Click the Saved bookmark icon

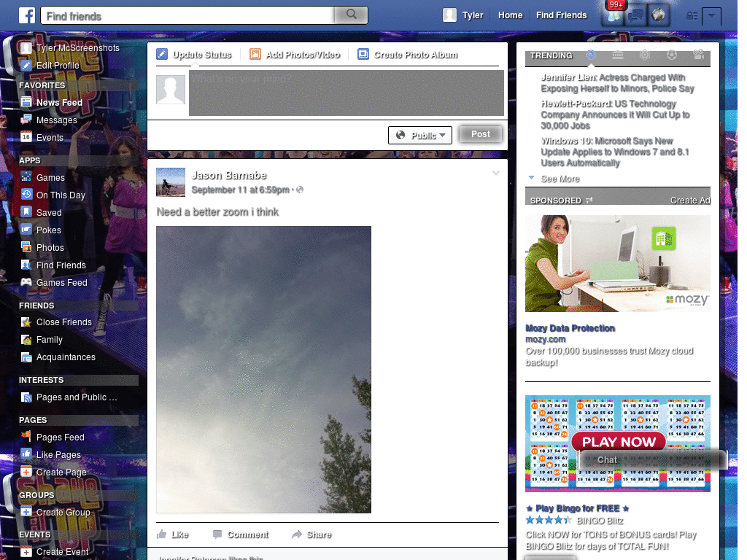tap(26, 212)
